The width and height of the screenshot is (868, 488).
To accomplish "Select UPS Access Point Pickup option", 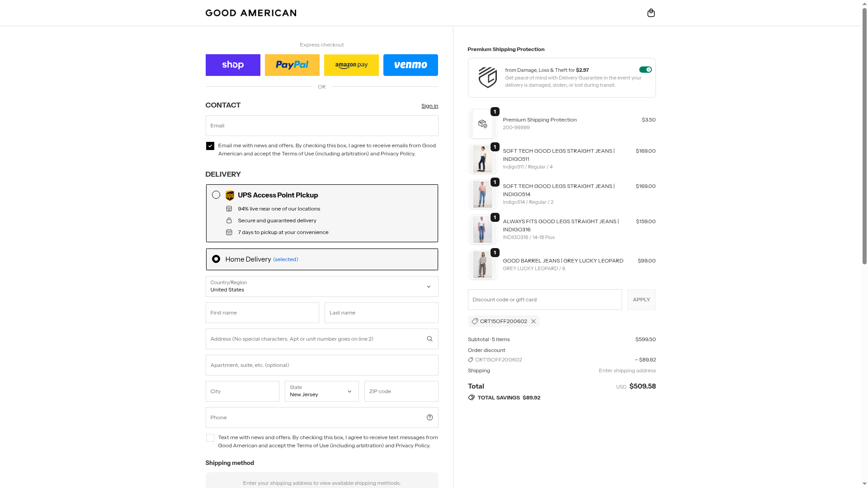I will (x=216, y=195).
